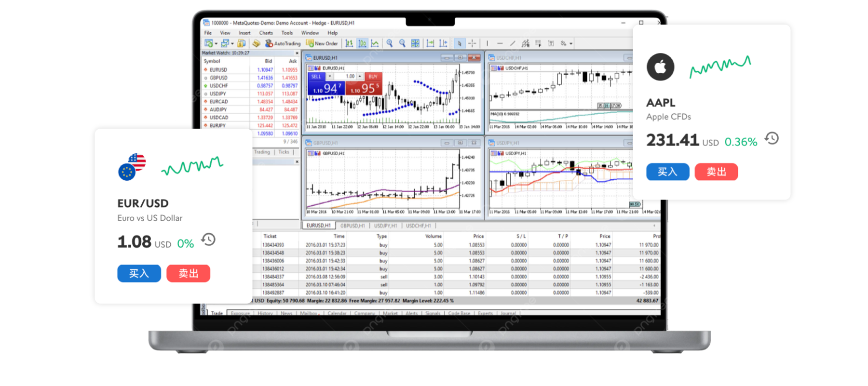Select the horizontal line drawing tool
The height and width of the screenshot is (386, 868).
[500, 43]
